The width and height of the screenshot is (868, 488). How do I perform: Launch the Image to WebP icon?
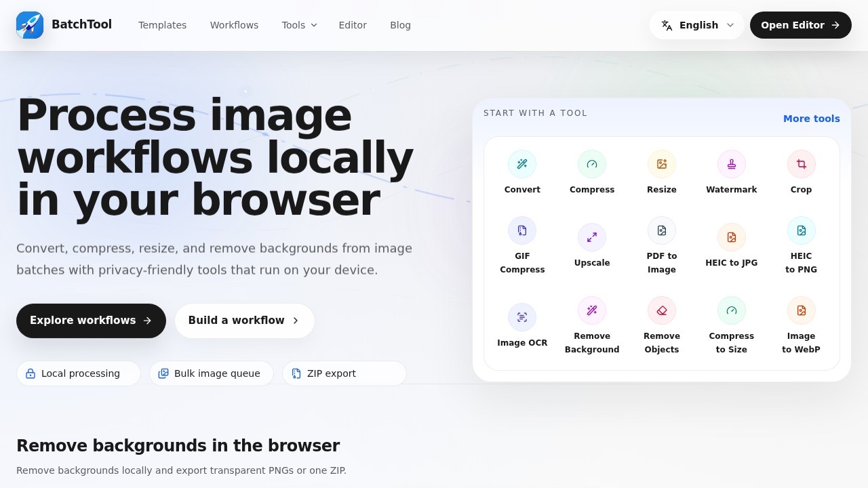(802, 310)
